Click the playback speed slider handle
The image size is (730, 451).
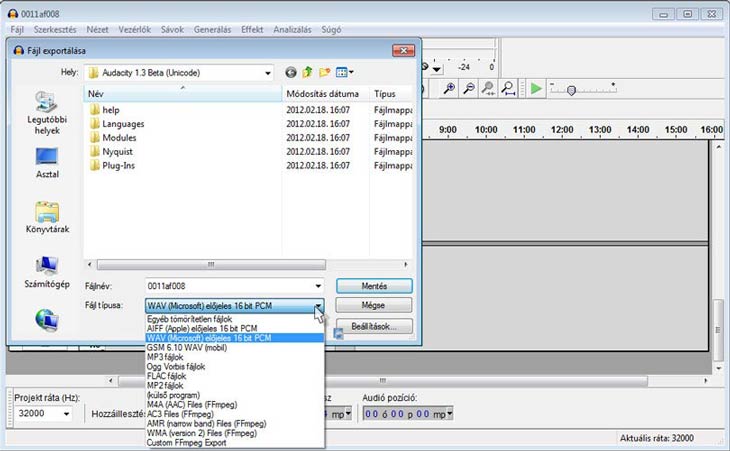(570, 89)
